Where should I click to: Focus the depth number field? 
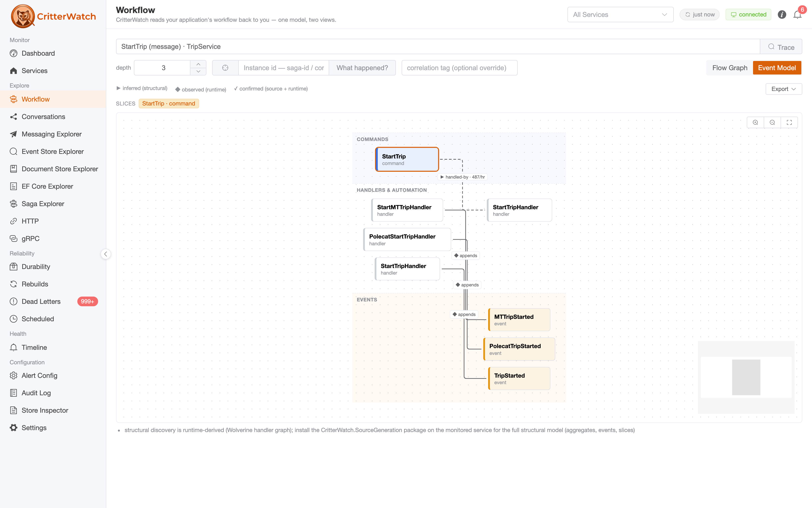(x=162, y=68)
